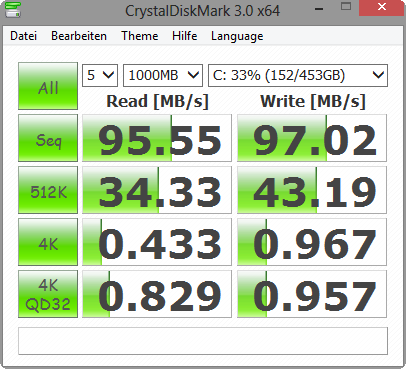Open the Theme menu
Viewport: 406px width, 369px height.
(140, 36)
